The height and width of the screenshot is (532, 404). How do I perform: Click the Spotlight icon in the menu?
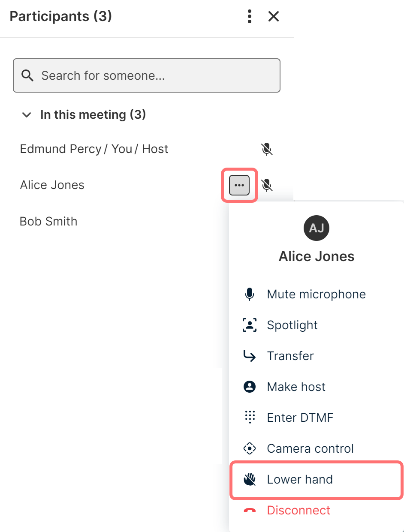point(250,325)
